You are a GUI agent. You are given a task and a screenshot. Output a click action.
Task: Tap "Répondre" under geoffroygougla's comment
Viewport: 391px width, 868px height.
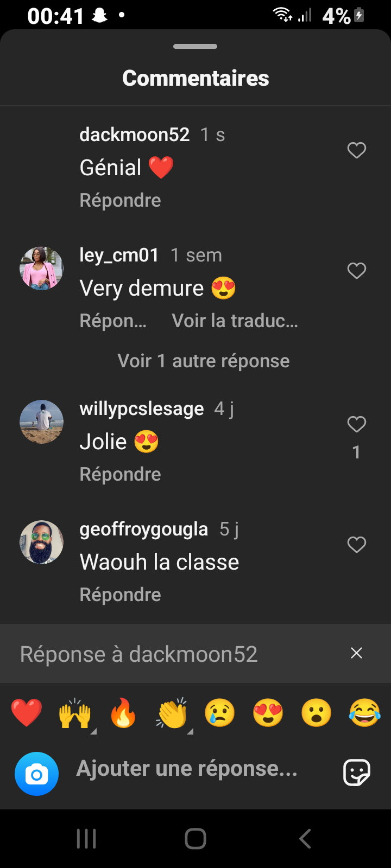click(121, 595)
